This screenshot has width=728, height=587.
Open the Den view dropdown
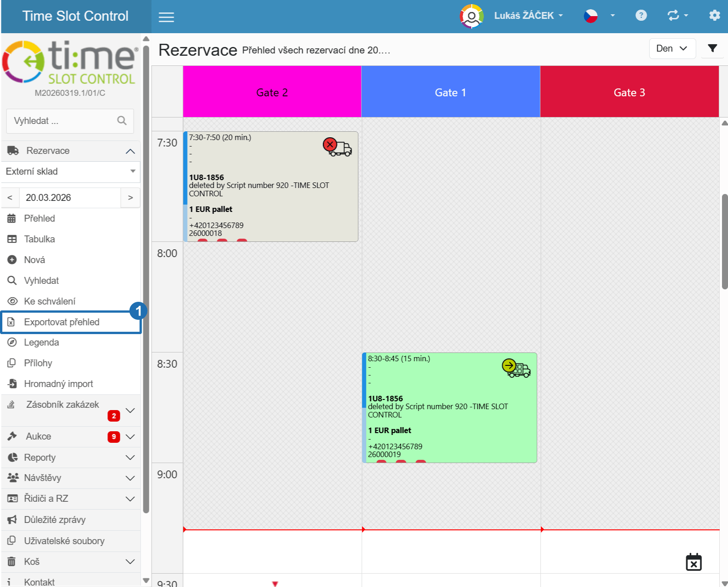(672, 48)
